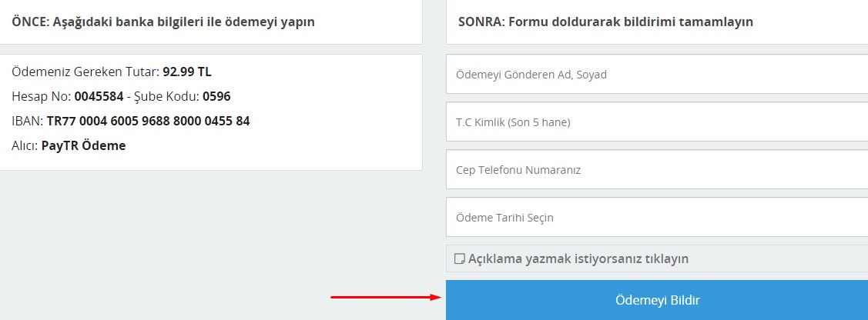
Task: Click the branch code 0596
Action: point(216,97)
